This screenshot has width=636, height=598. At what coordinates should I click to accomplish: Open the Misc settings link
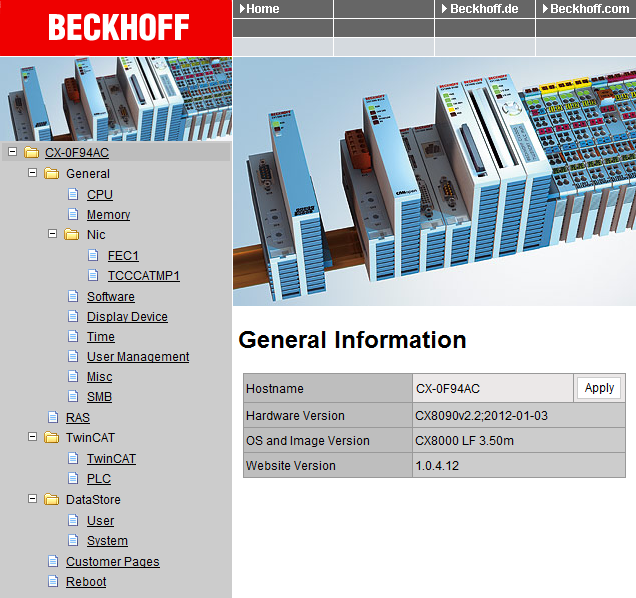pyautogui.click(x=99, y=377)
